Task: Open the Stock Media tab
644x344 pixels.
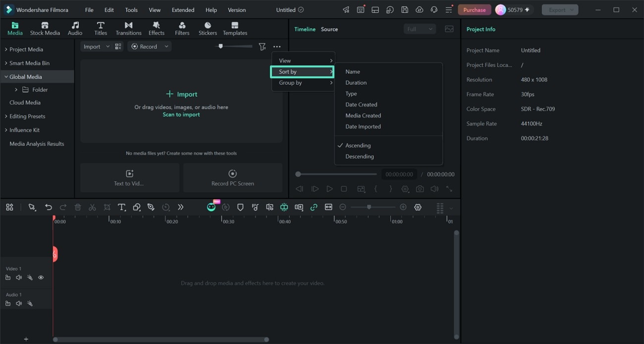Action: point(45,29)
